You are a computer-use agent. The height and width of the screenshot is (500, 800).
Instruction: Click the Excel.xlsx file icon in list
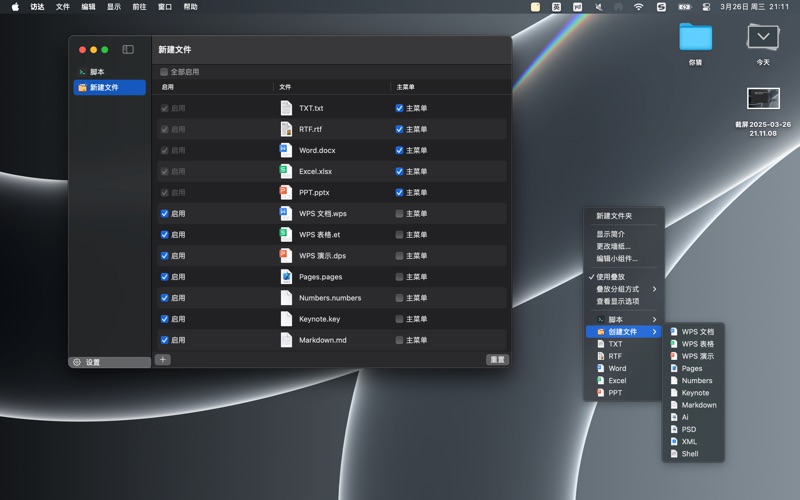286,171
